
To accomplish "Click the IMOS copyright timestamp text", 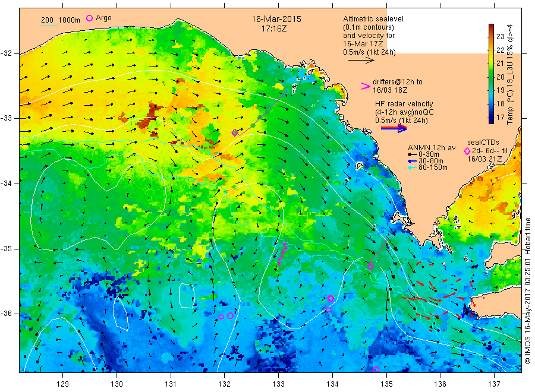I will coord(527,291).
